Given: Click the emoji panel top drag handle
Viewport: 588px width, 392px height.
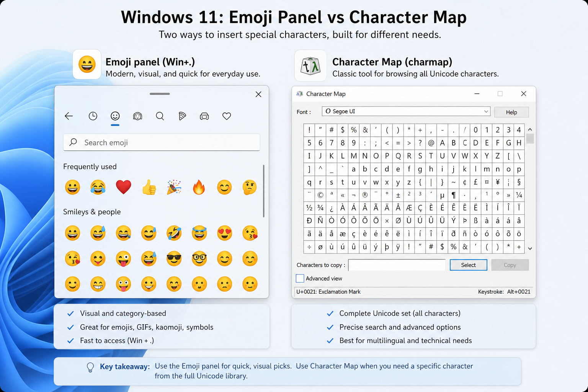Looking at the screenshot, I should (x=160, y=94).
